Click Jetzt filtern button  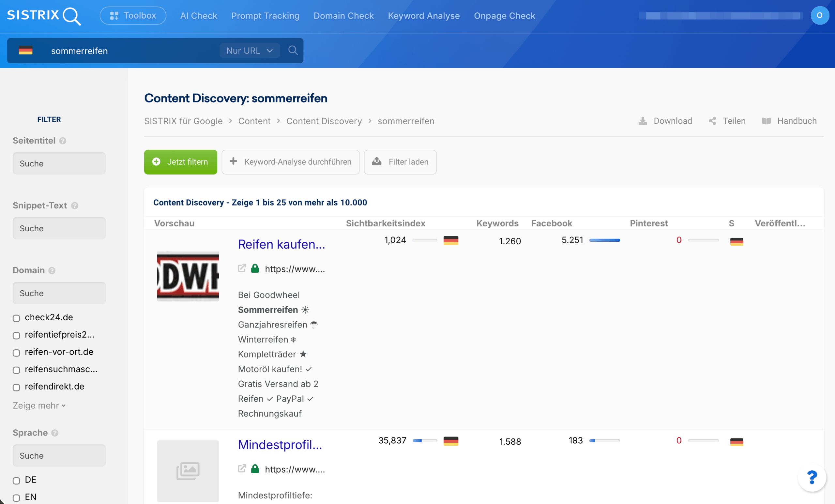tap(181, 162)
